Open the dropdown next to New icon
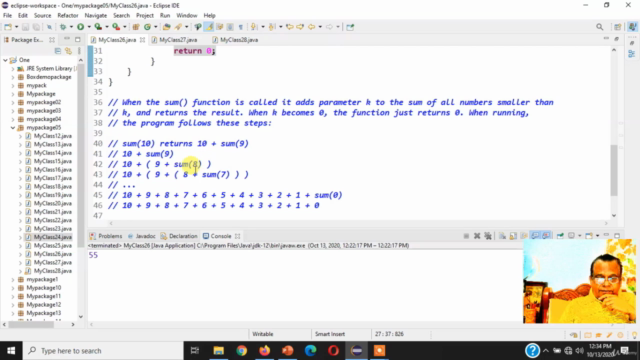This screenshot has height=360, width=640. [x=16, y=27]
